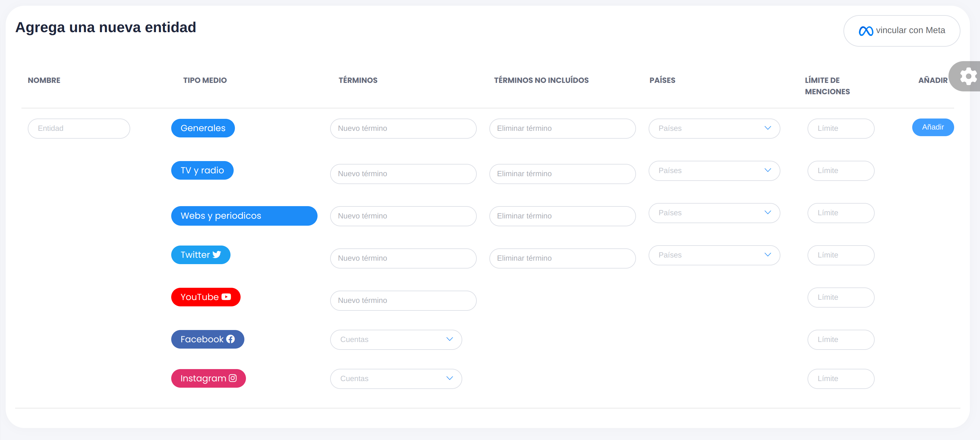
Task: Click the Instagram camera icon
Action: (x=233, y=379)
